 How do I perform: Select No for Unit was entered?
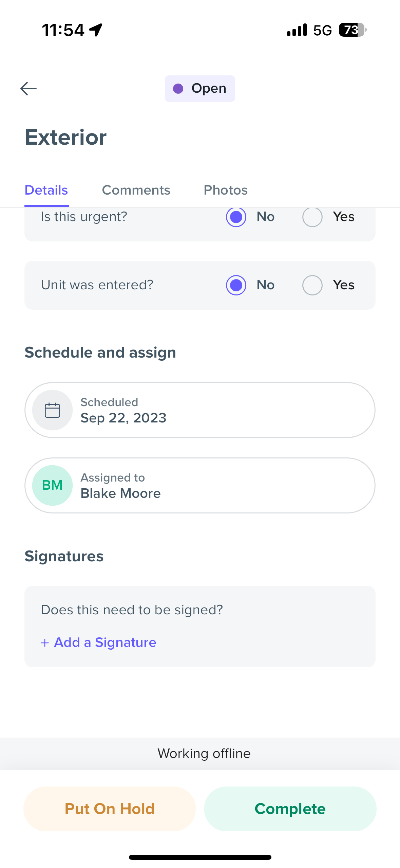(236, 285)
